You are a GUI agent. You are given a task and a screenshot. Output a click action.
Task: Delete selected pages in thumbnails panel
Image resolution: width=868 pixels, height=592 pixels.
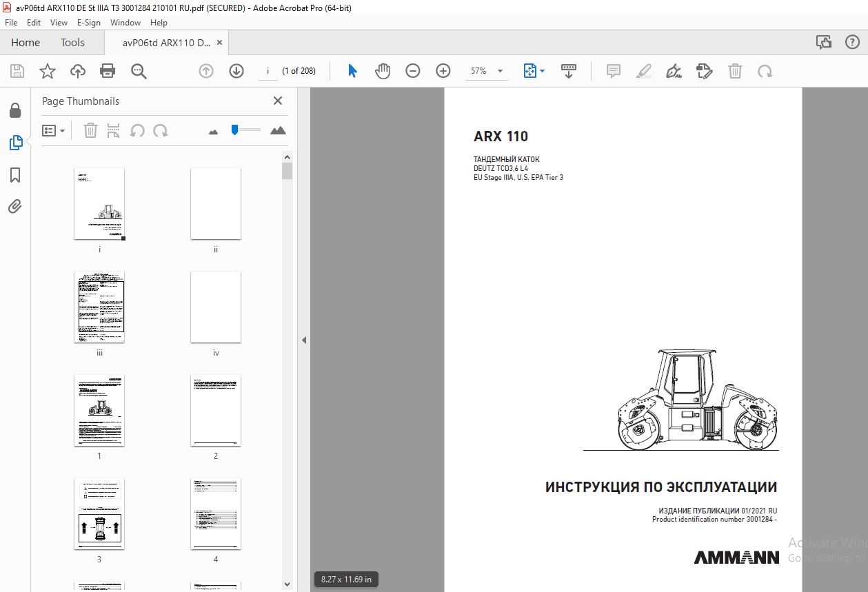(90, 130)
